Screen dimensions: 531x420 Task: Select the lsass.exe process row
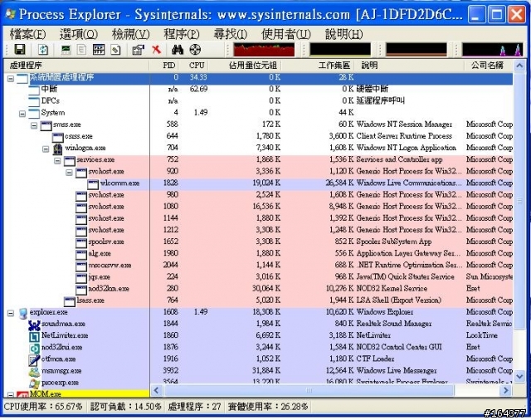tap(258, 300)
